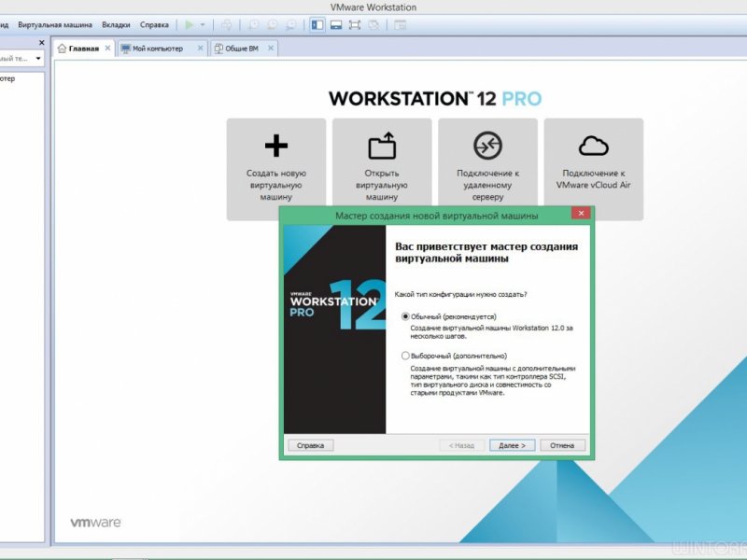Viewport: 747px width, 560px height.
Task: Click the plus icon to create VM
Action: [276, 146]
